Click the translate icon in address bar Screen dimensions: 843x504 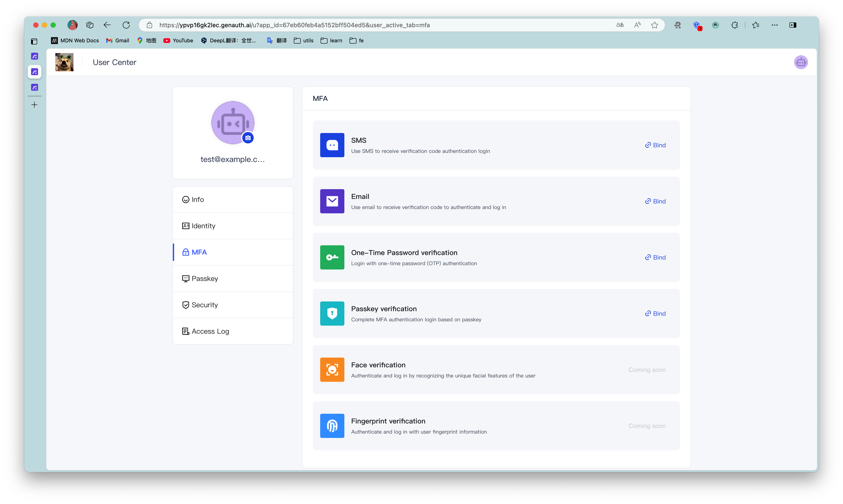620,25
